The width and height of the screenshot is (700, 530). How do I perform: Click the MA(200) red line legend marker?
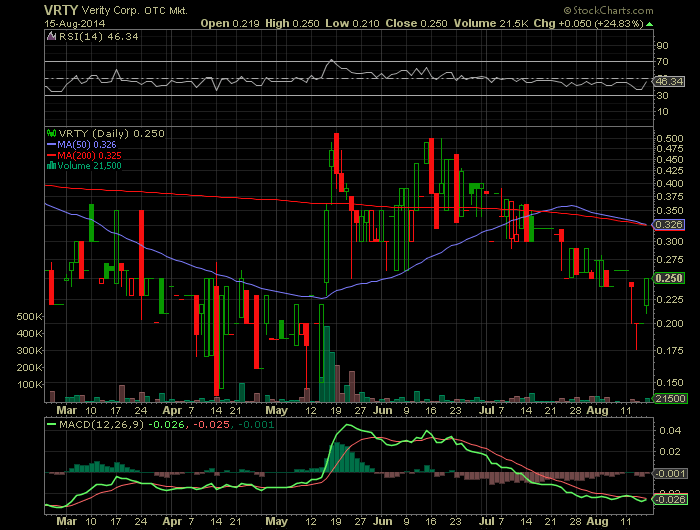pos(51,155)
